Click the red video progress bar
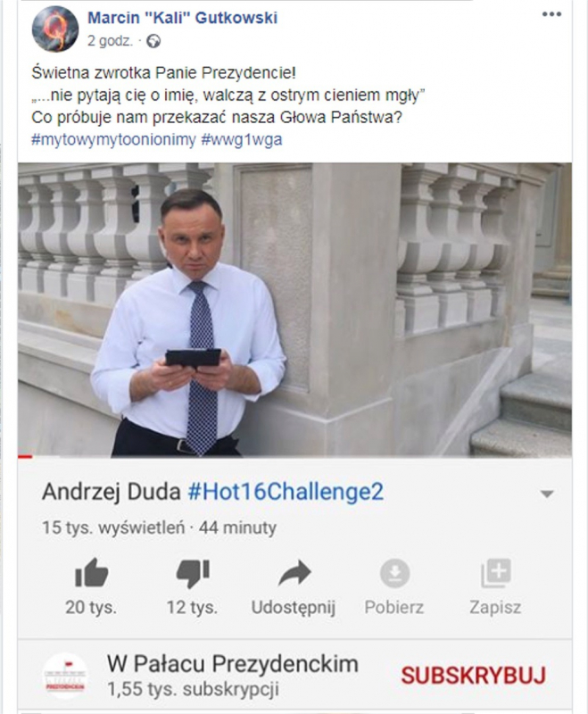The image size is (588, 714). pos(26,456)
